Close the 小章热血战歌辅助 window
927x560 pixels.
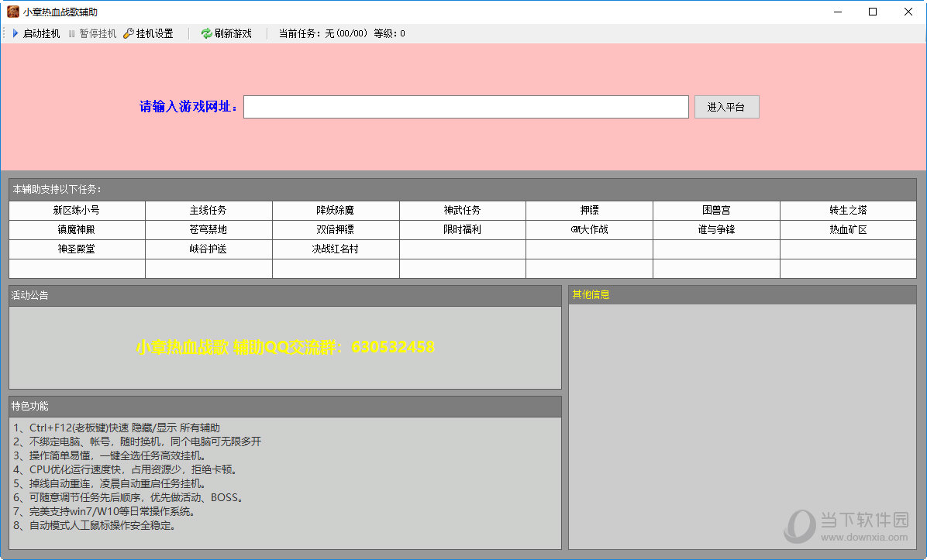coord(908,12)
